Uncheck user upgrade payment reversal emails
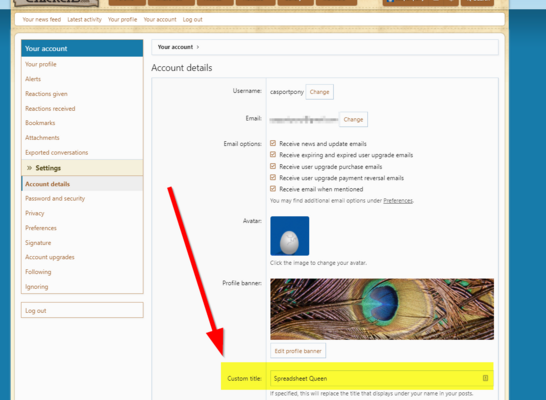 (273, 178)
